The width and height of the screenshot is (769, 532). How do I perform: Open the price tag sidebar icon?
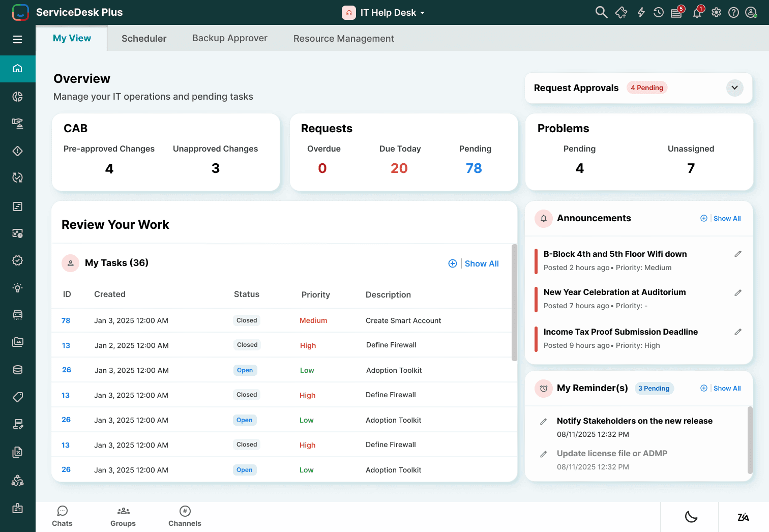(x=17, y=397)
